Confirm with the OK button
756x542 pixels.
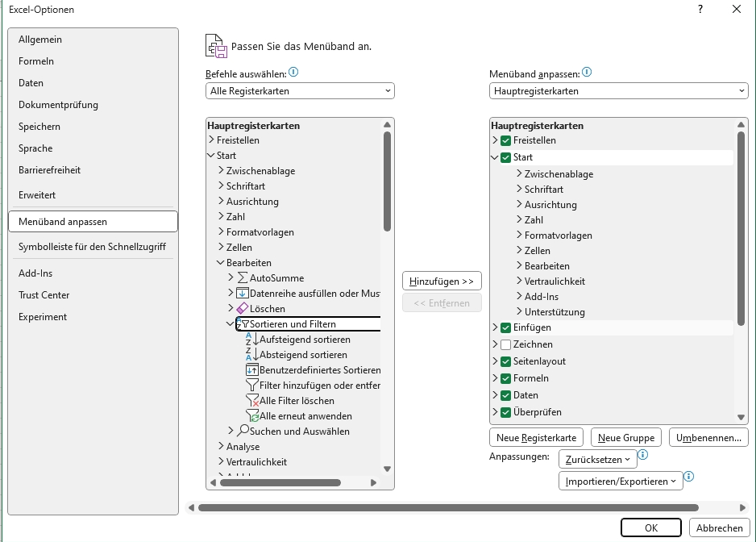651,527
